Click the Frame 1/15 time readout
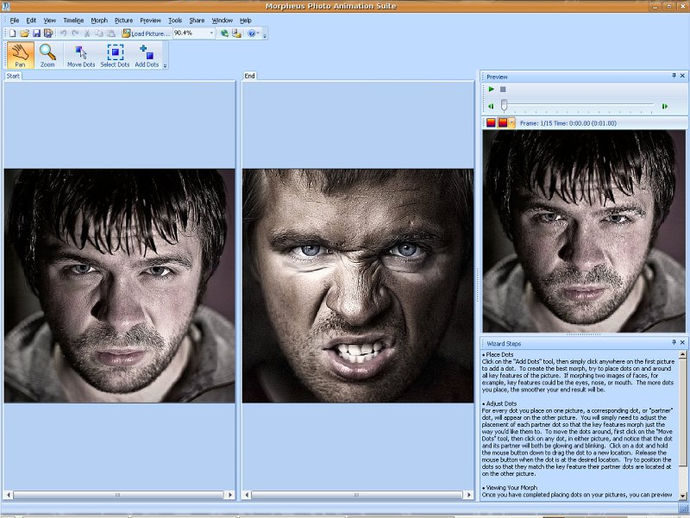The width and height of the screenshot is (690, 518). tap(568, 123)
